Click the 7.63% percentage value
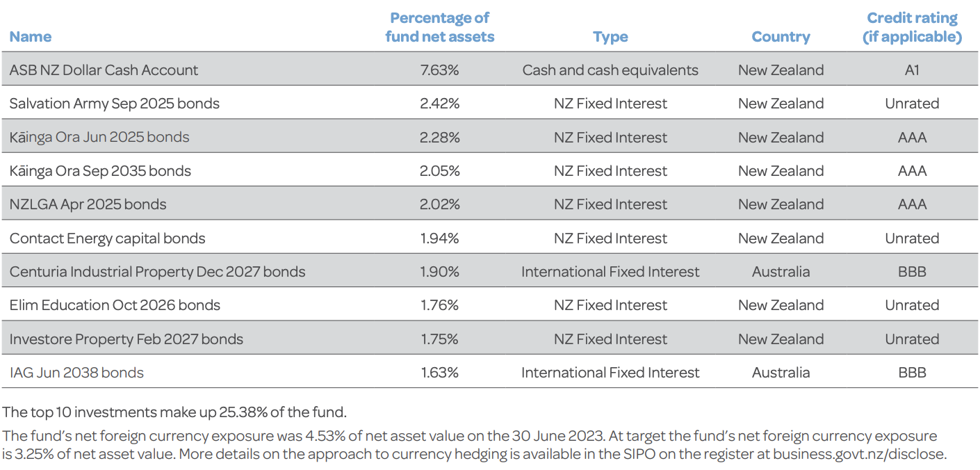Viewport: 980px width, 470px height. [439, 70]
